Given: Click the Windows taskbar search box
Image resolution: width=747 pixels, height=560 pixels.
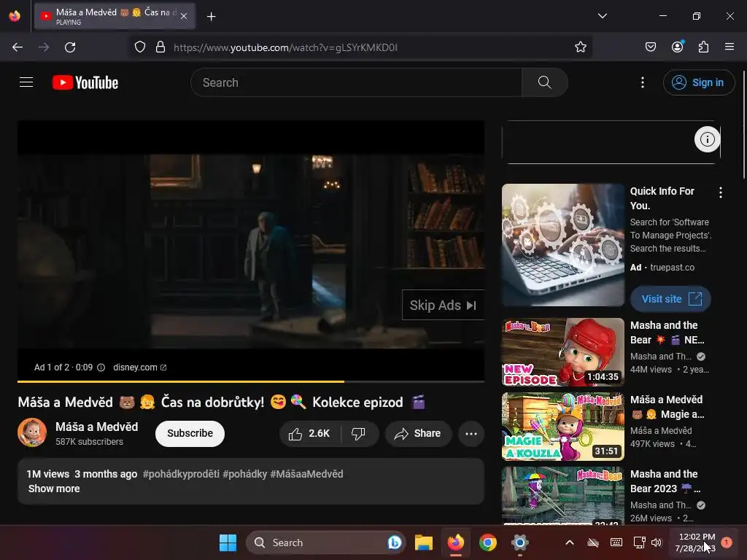Looking at the screenshot, I should 326,542.
